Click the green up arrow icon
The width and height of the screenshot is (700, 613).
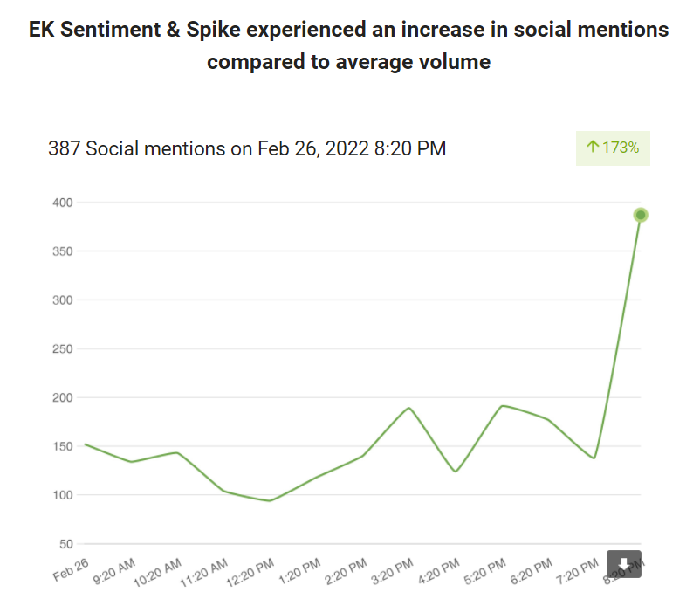[x=593, y=148]
